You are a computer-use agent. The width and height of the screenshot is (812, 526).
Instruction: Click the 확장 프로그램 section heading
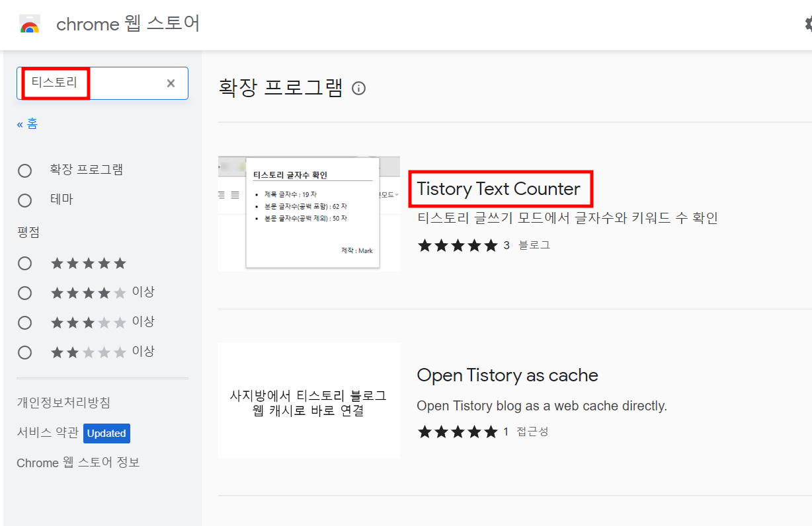point(280,88)
